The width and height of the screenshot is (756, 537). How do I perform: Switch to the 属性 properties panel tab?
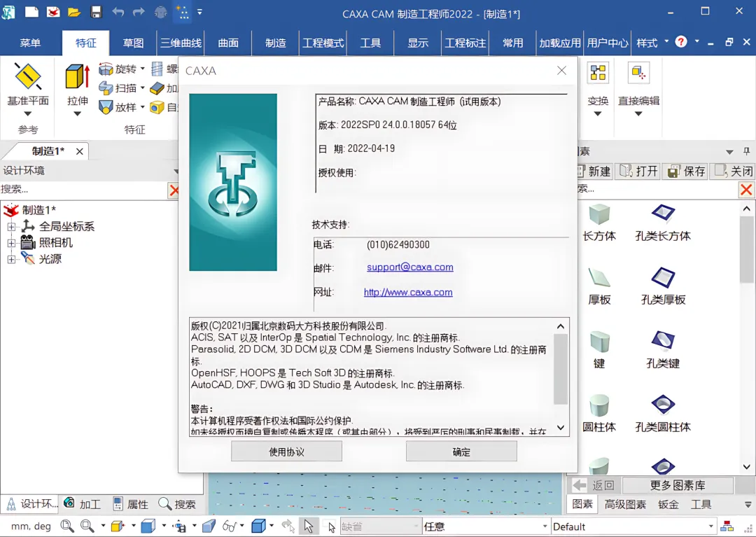pos(131,504)
